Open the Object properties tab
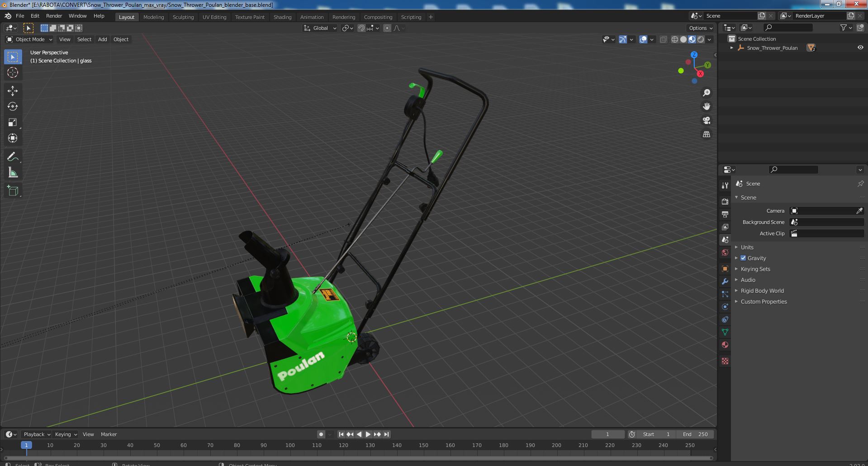 (x=725, y=269)
